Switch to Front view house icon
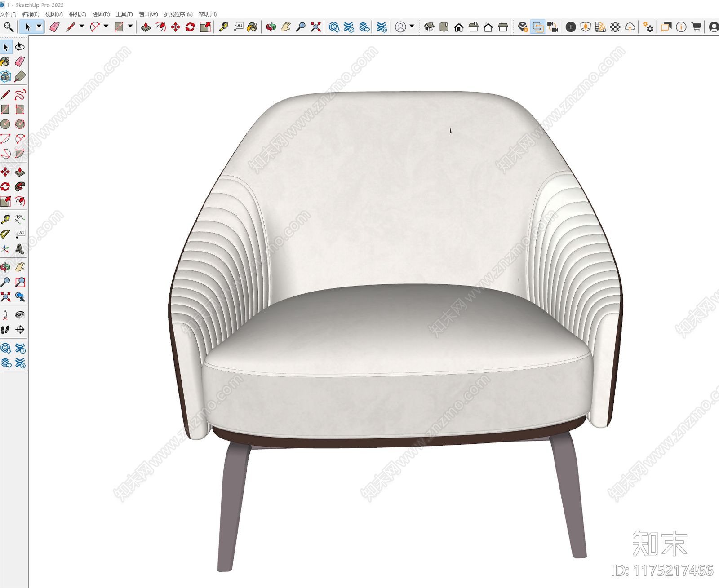 click(x=459, y=27)
